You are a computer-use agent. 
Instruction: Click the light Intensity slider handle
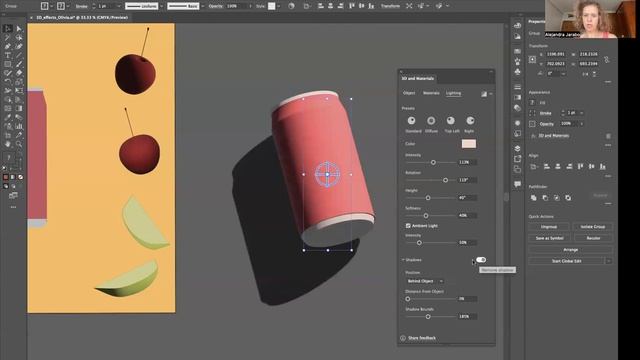(x=433, y=162)
